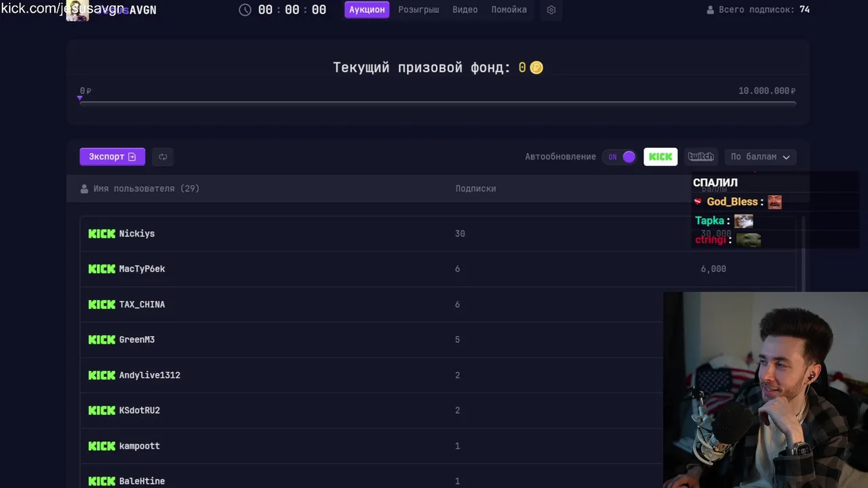The width and height of the screenshot is (868, 488).
Task: Select username BaleHtine
Action: pos(142,481)
